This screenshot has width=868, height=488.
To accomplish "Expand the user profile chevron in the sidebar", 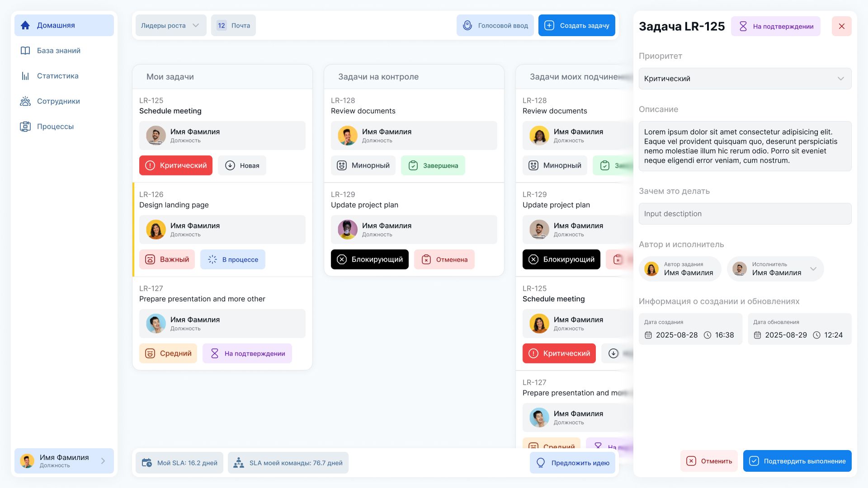I will click(103, 461).
